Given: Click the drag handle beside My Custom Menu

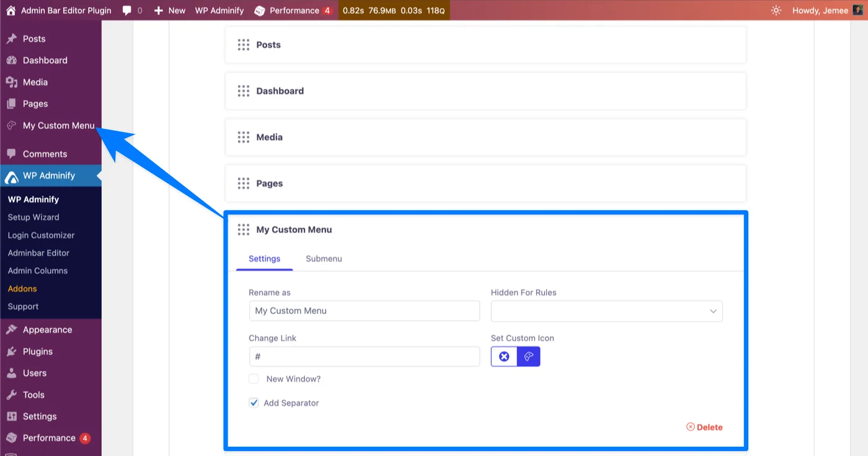Looking at the screenshot, I should click(243, 229).
